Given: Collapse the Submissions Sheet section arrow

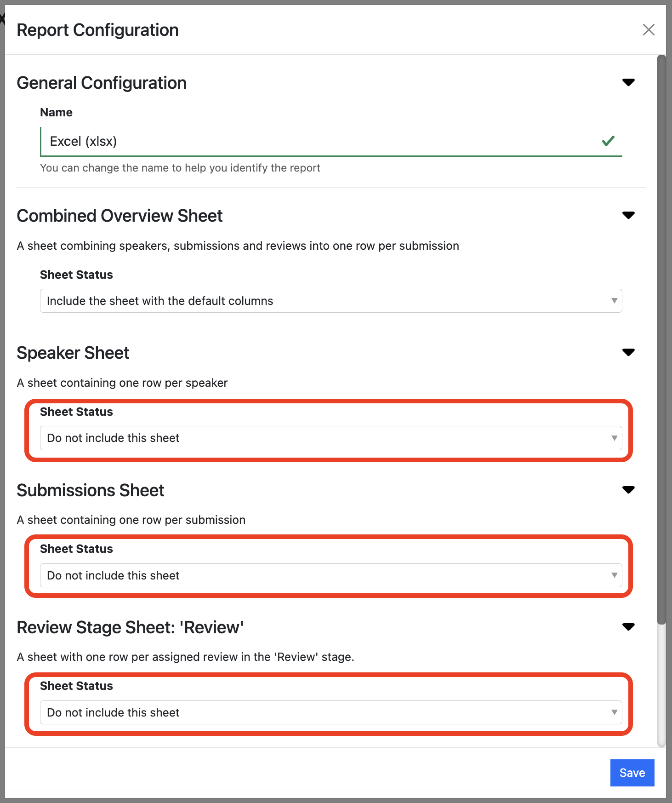Looking at the screenshot, I should click(628, 490).
